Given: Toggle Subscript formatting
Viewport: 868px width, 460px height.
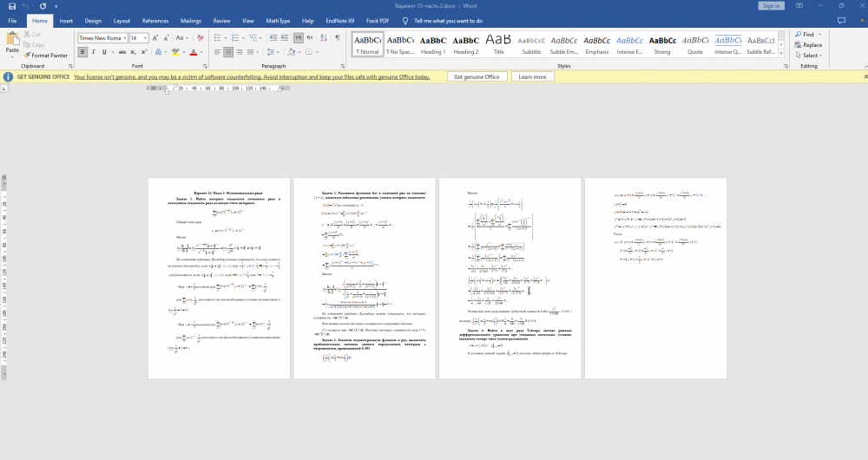Looking at the screenshot, I should click(x=134, y=52).
